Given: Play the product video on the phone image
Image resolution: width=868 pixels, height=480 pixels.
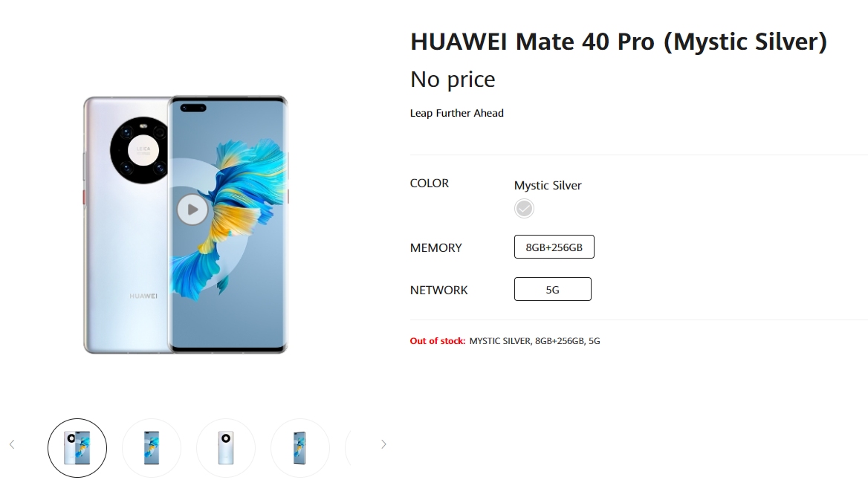Looking at the screenshot, I should click(192, 210).
